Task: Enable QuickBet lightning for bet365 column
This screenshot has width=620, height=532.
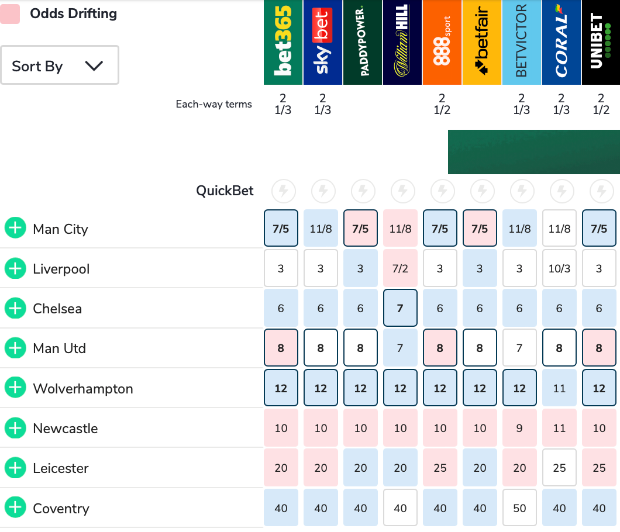Action: [283, 190]
